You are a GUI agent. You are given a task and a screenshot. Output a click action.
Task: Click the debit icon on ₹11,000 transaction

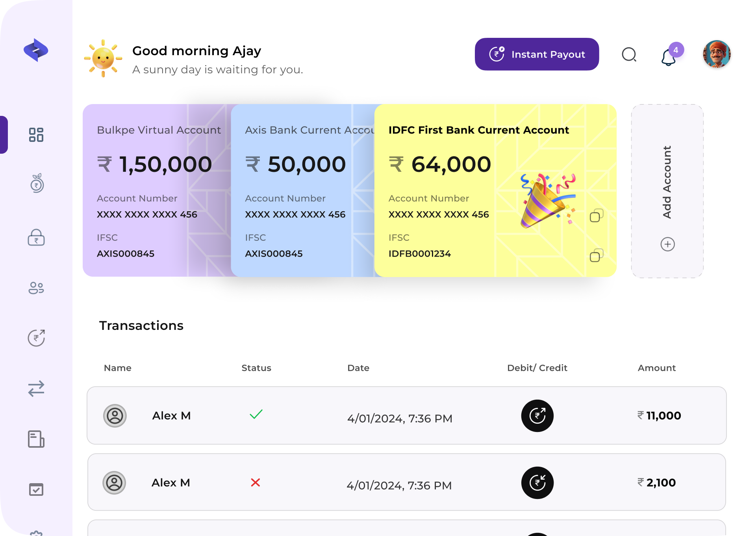(x=537, y=416)
